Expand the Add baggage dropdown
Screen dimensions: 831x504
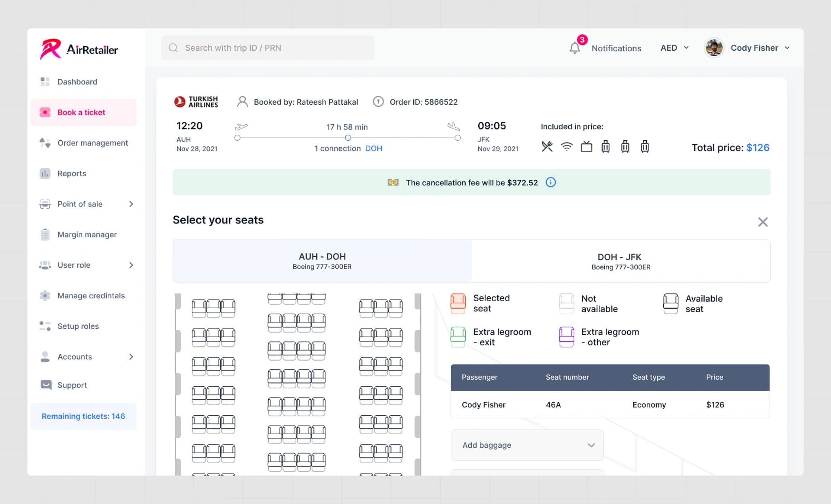(x=527, y=445)
